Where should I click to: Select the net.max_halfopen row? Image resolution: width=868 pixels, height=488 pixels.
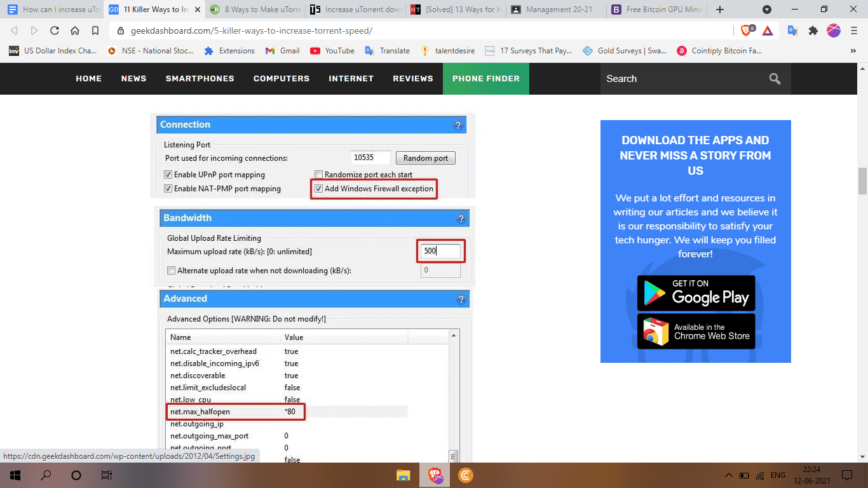point(287,412)
